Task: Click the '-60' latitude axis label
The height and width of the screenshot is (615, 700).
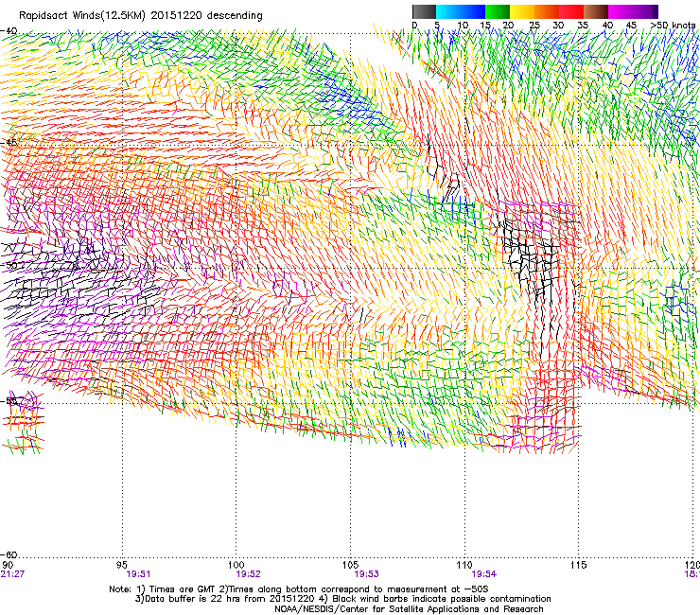Action: pos(9,554)
